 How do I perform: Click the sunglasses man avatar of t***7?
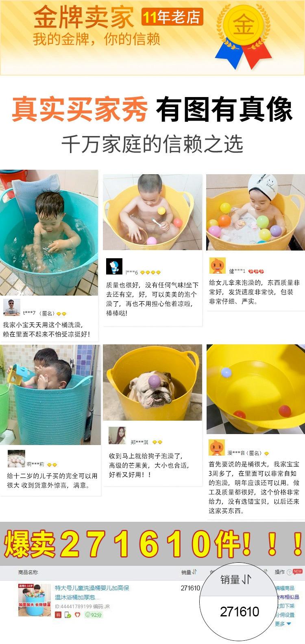[11, 307]
